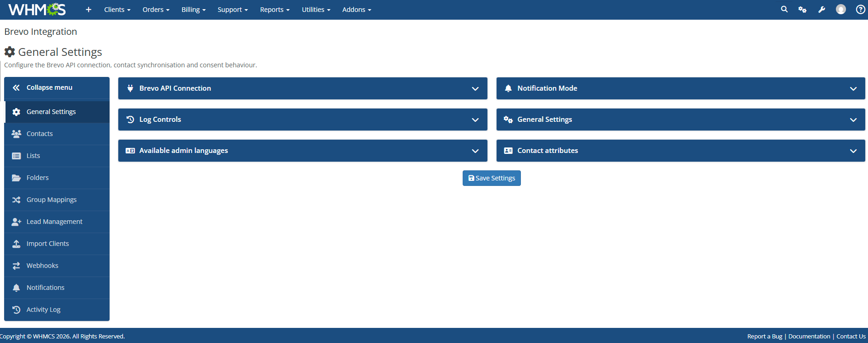Open Lead Management page
868x343 pixels.
(57, 222)
